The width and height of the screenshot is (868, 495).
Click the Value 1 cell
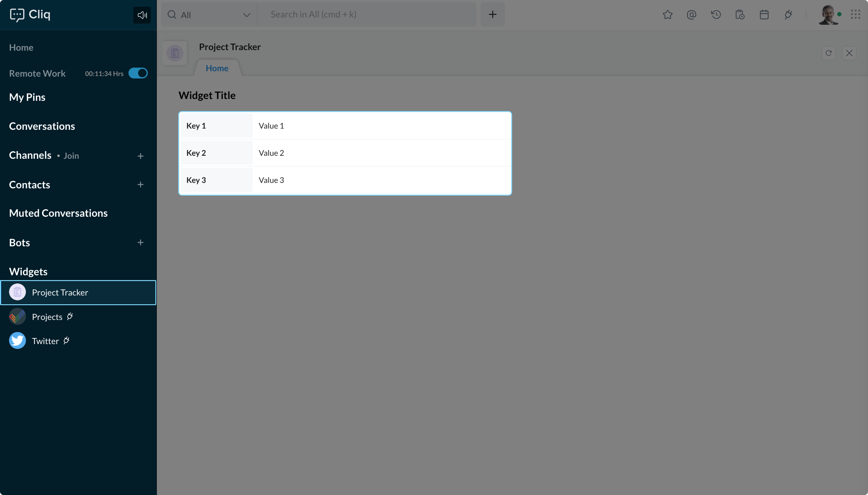(382, 126)
